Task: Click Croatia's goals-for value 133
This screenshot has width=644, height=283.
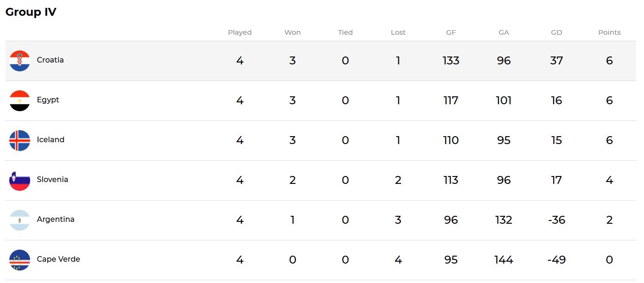Action: coord(451,61)
